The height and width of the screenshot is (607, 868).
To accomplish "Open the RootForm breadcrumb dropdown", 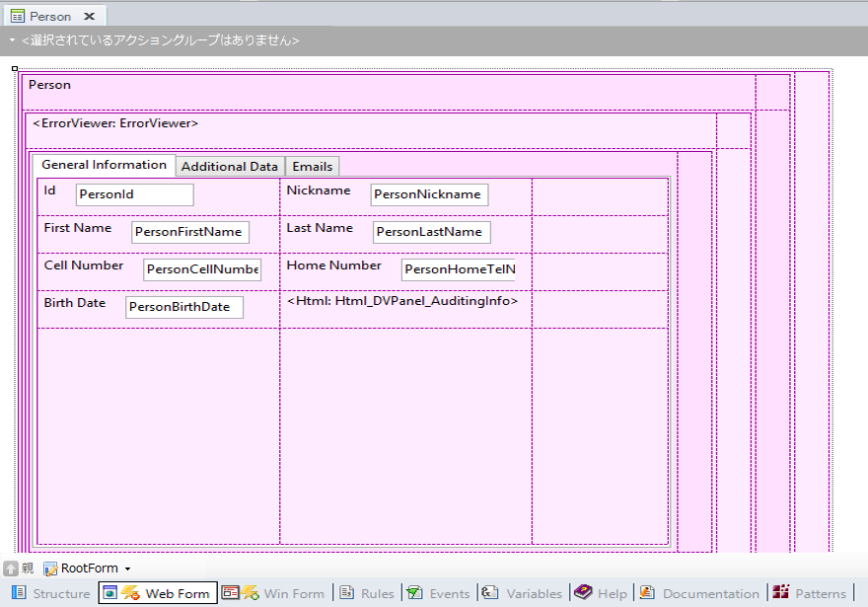I will click(x=127, y=569).
